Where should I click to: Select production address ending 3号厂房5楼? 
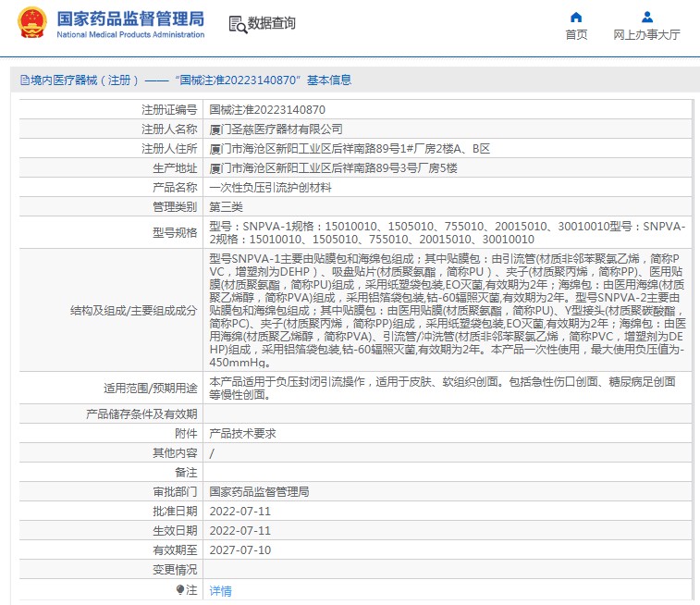click(x=334, y=168)
